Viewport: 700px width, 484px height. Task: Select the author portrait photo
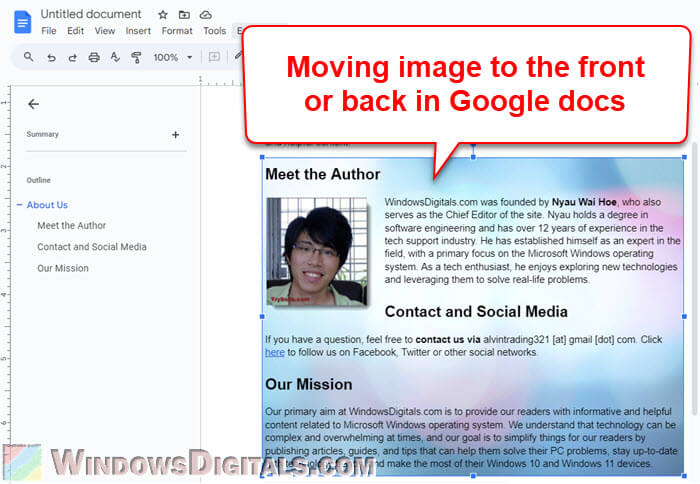[x=317, y=251]
